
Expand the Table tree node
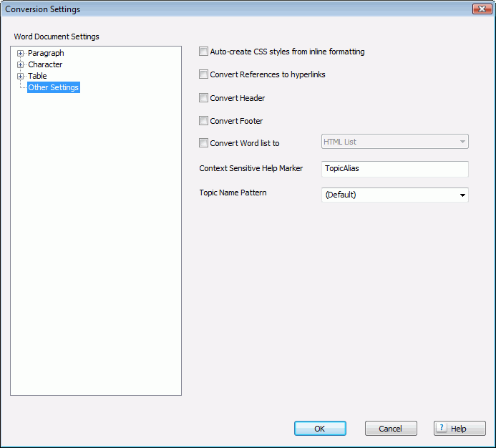(21, 76)
